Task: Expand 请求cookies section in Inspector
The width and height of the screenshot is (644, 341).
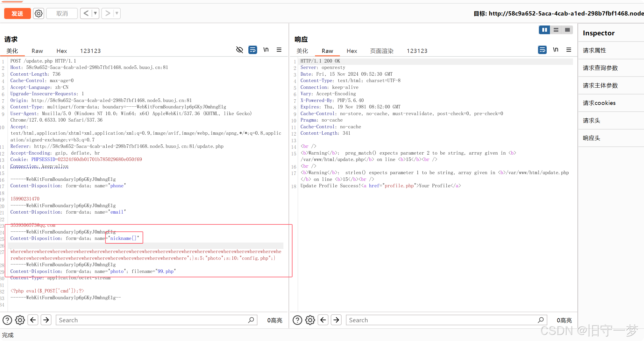Action: 599,103
